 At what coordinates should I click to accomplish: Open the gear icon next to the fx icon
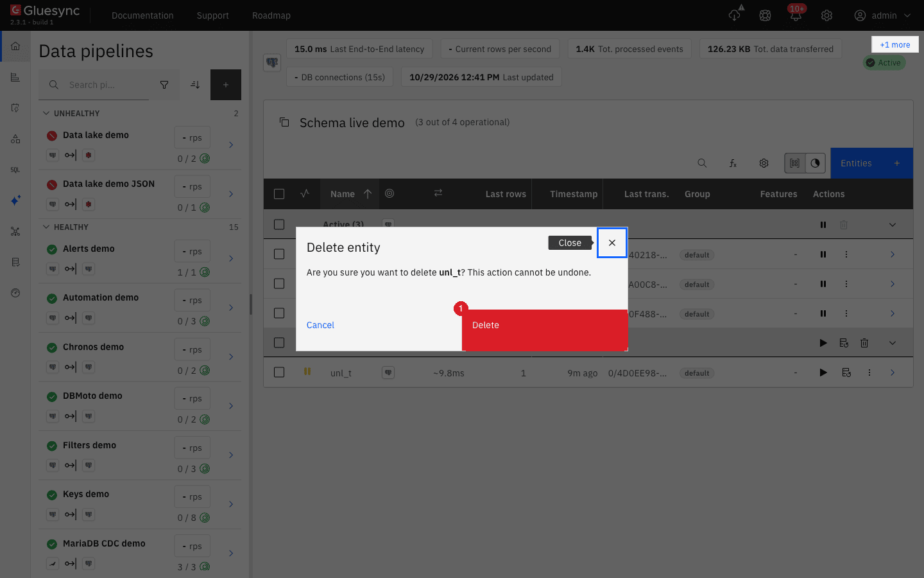pyautogui.click(x=764, y=163)
